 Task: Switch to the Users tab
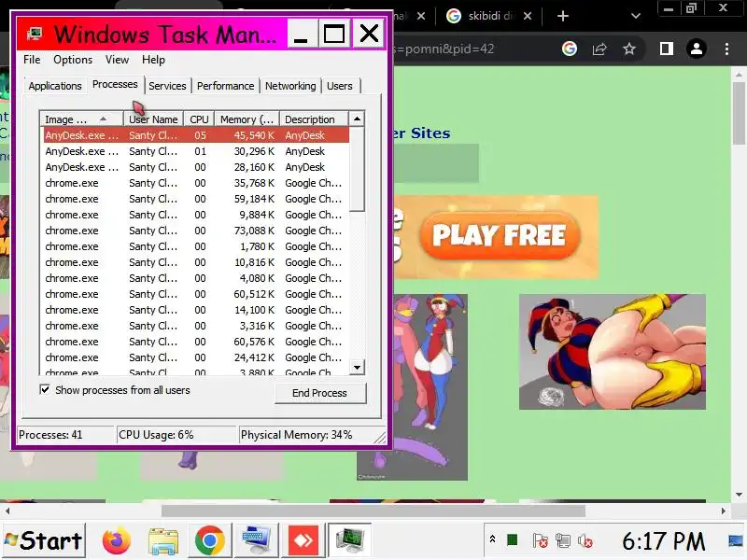point(340,86)
